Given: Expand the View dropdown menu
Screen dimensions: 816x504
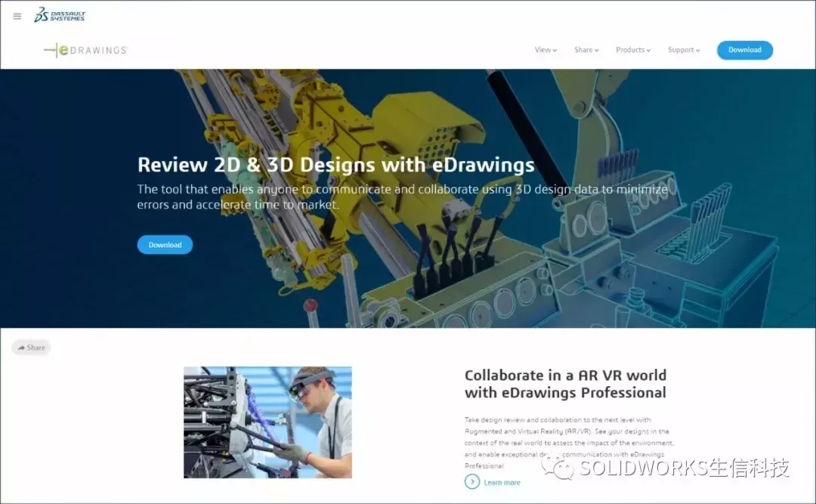Looking at the screenshot, I should coord(546,50).
